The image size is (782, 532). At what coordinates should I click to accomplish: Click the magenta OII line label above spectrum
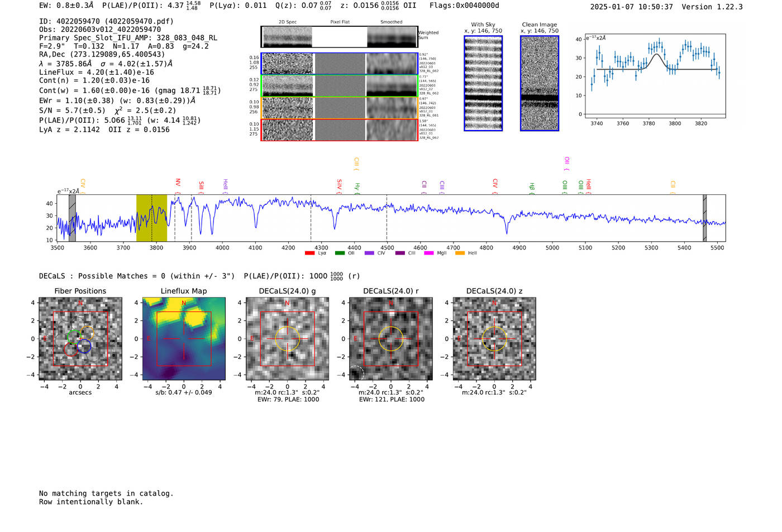[x=566, y=164]
